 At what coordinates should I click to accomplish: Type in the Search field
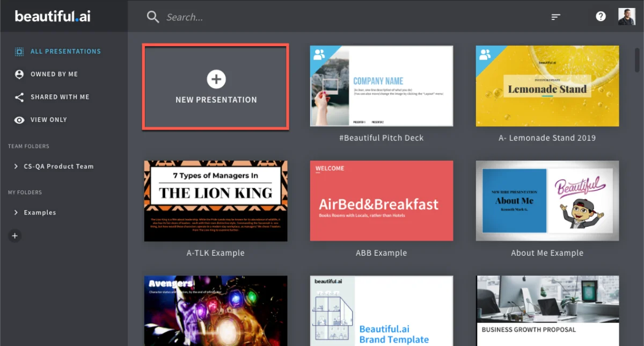point(322,17)
